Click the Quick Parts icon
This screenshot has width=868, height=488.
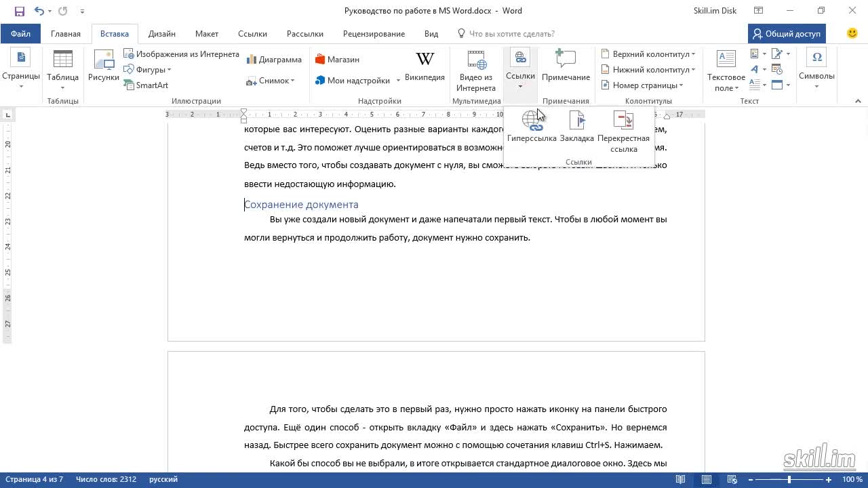point(755,54)
